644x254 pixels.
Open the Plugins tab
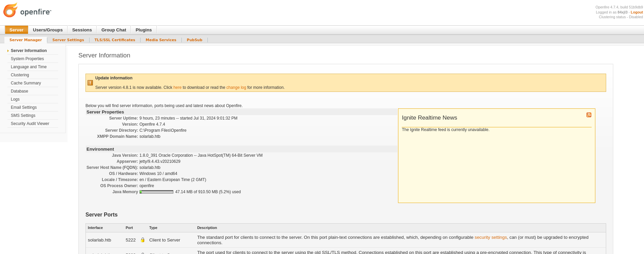[144, 30]
